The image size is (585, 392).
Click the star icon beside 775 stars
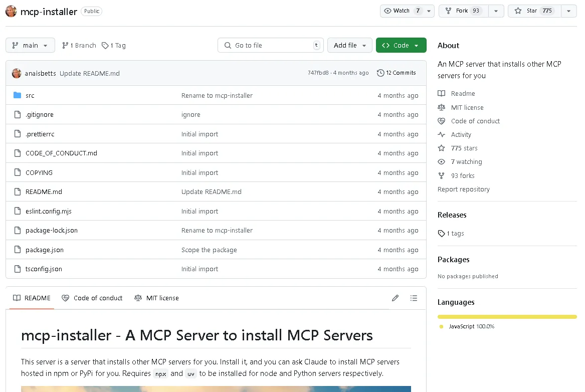(x=441, y=148)
